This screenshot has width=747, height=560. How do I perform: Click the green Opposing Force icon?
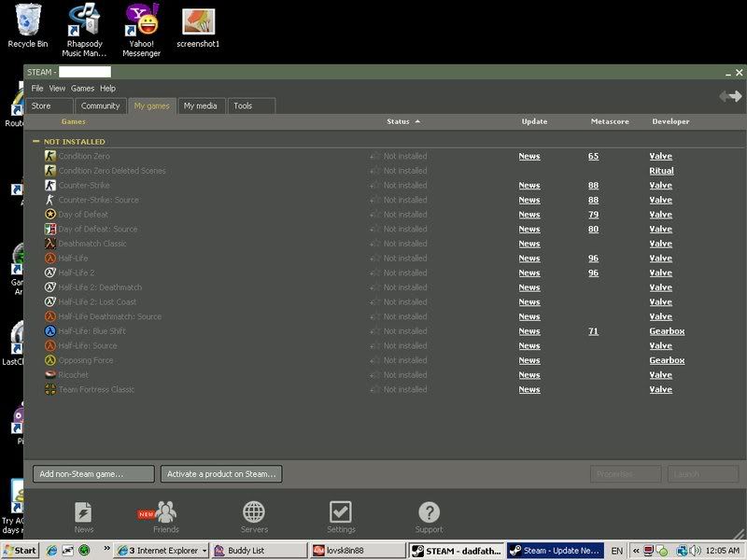click(50, 360)
